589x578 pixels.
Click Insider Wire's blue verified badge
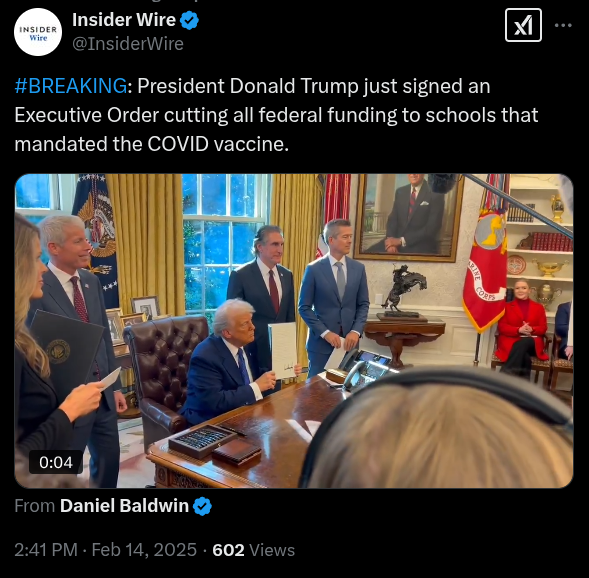click(189, 20)
